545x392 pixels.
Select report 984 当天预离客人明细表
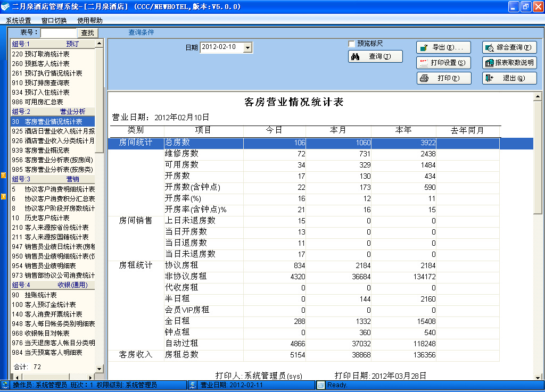pos(53,353)
